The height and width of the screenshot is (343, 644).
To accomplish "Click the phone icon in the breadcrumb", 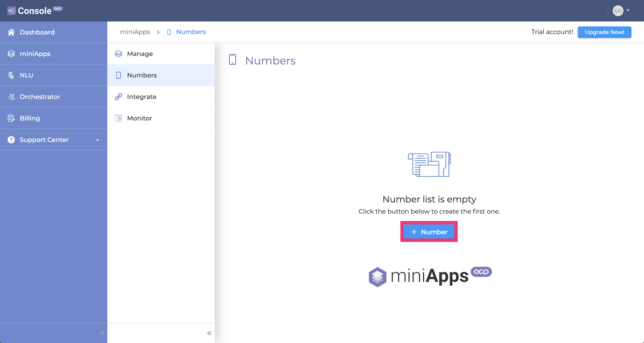I will click(169, 32).
